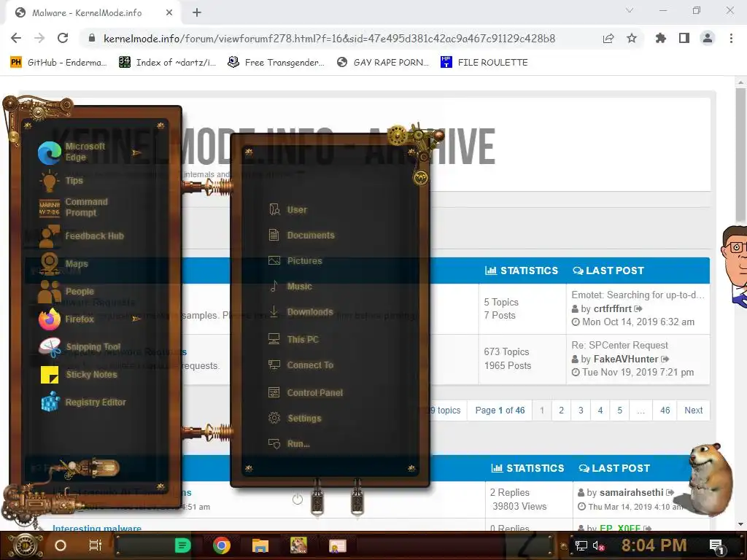Click Next in forum pagination

tap(693, 410)
